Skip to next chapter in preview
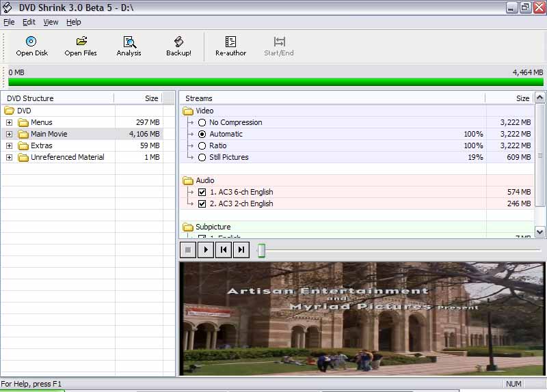The width and height of the screenshot is (547, 392). tap(241, 250)
